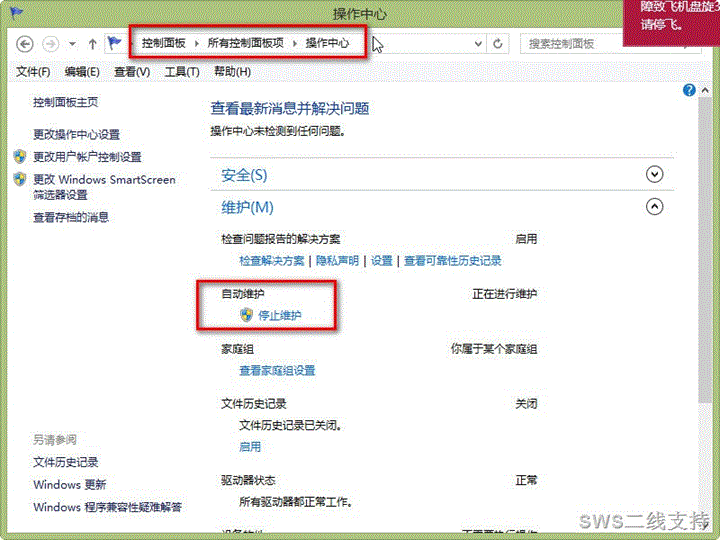Click the refresh button beside address bar
Screen dimensions: 720x540
pyautogui.click(x=498, y=44)
